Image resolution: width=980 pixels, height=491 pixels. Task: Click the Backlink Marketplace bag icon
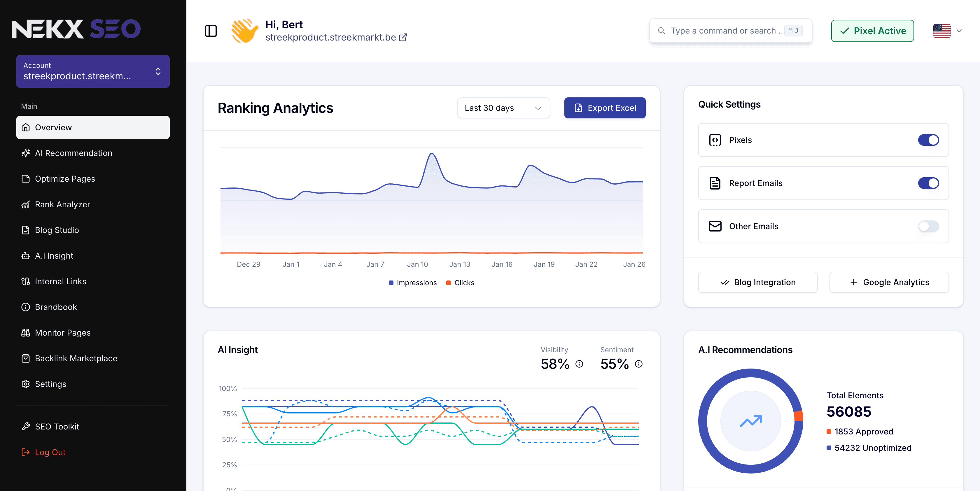pyautogui.click(x=25, y=358)
